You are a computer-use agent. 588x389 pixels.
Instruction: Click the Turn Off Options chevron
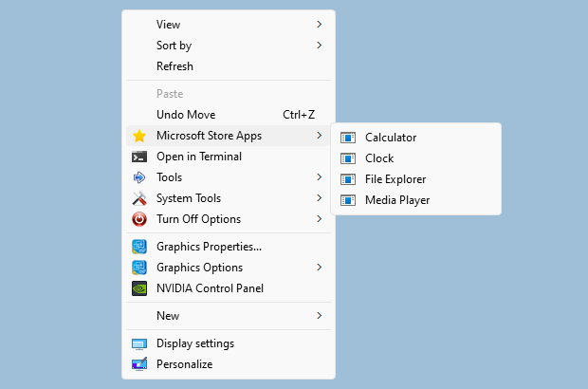319,219
